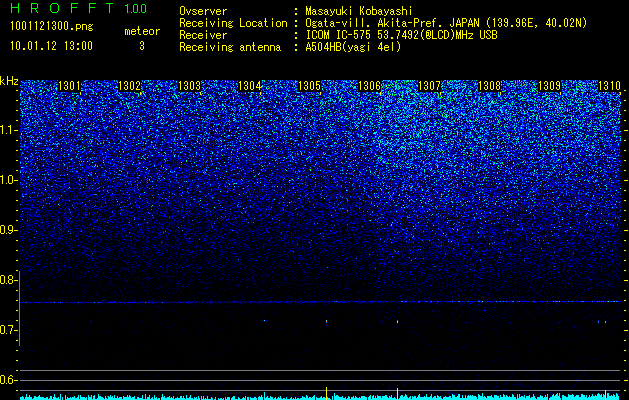Image resolution: width=629 pixels, height=400 pixels.
Task: Click the A504HB(yagi 4el) antenna text
Action: (353, 47)
